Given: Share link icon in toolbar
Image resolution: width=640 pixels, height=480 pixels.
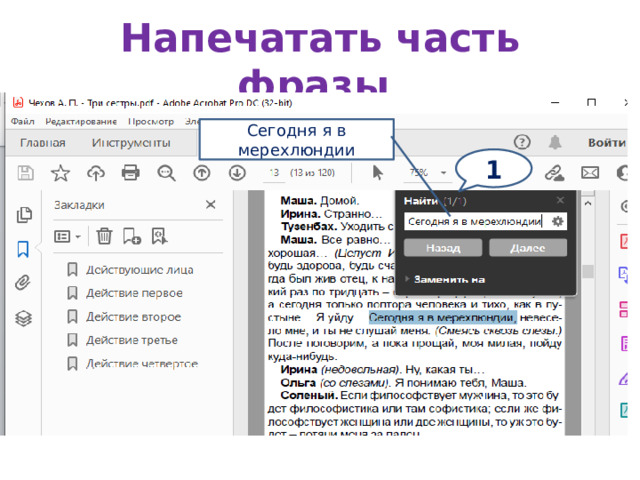Looking at the screenshot, I should (555, 173).
